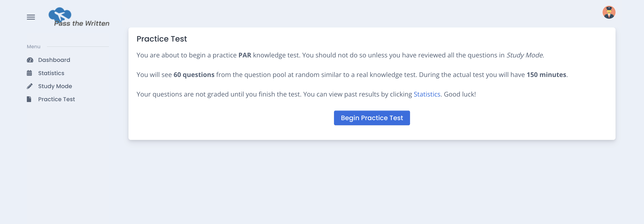Click the bold "150 minutes" text
The image size is (644, 224).
click(546, 75)
